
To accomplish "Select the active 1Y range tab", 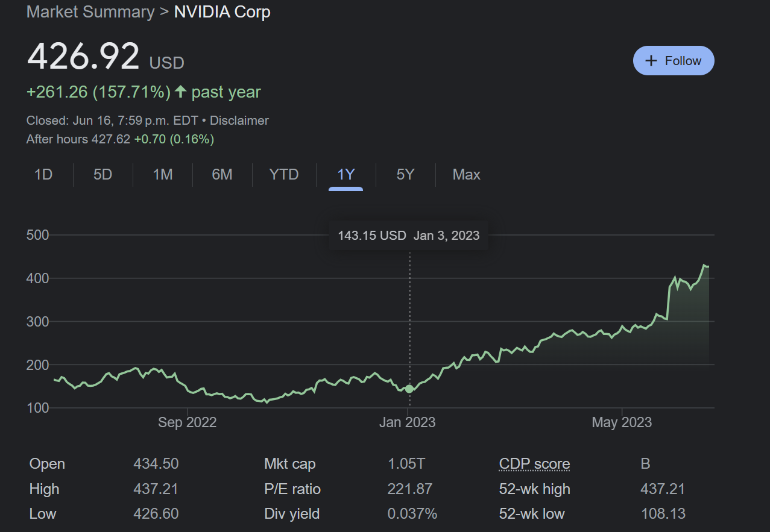I will tap(346, 175).
